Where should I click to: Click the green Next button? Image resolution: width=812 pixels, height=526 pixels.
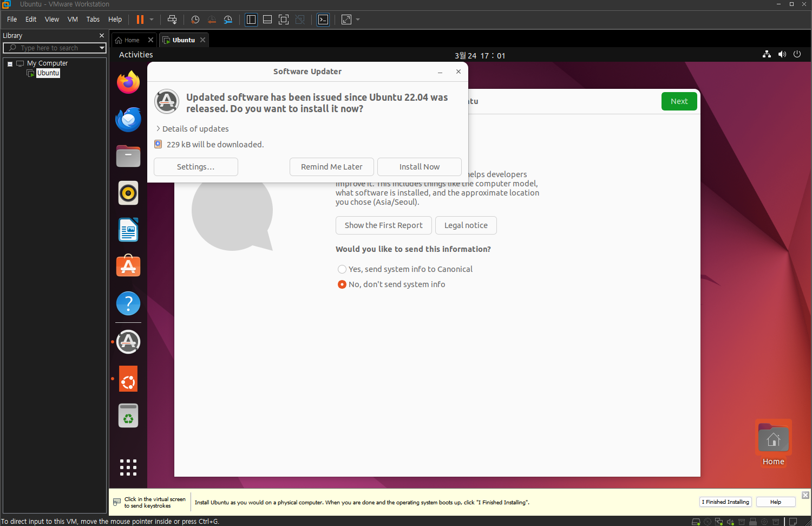coord(679,101)
